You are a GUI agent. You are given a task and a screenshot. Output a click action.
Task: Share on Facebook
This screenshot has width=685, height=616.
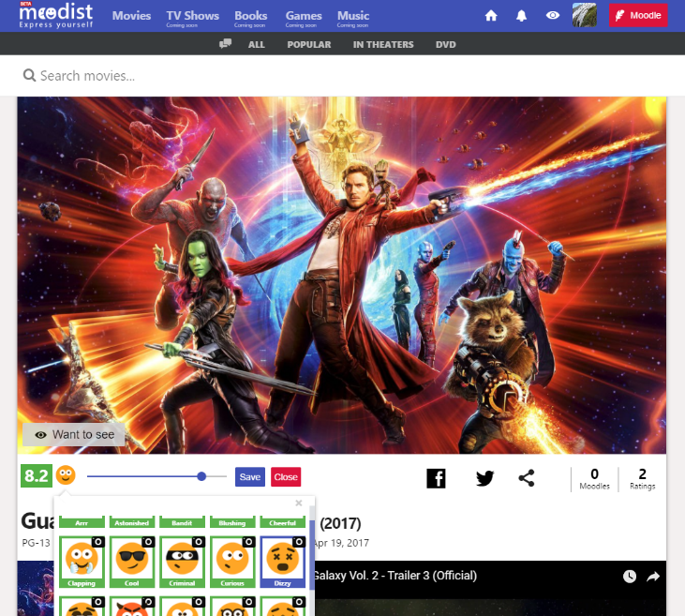coord(436,478)
